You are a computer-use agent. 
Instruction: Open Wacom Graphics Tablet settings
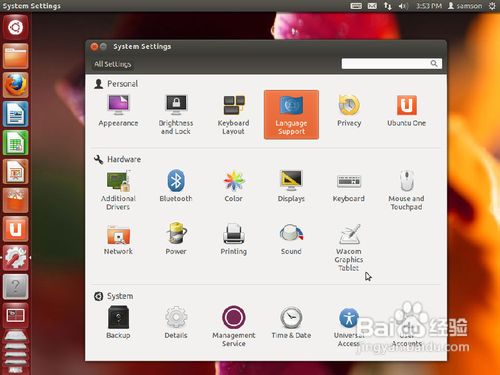pyautogui.click(x=349, y=248)
